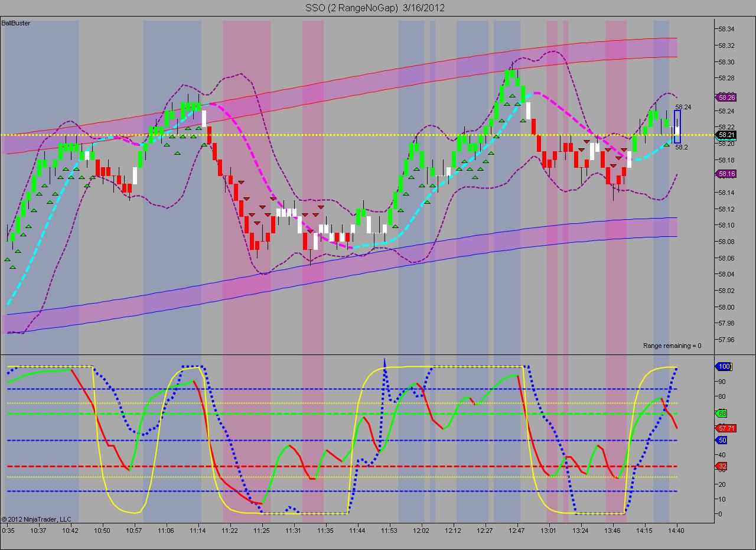Click the red 32 oscillator marker
The width and height of the screenshot is (756, 550).
tap(722, 466)
